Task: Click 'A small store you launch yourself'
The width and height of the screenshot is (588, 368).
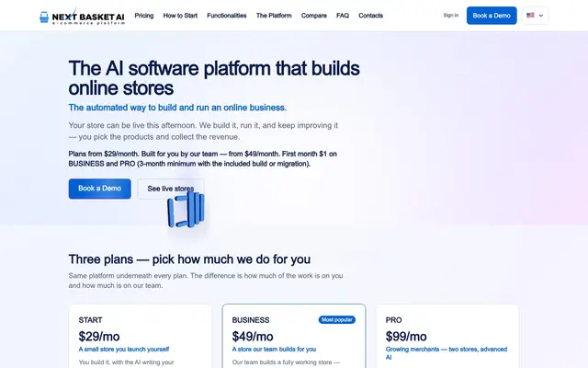Action: click(x=124, y=350)
